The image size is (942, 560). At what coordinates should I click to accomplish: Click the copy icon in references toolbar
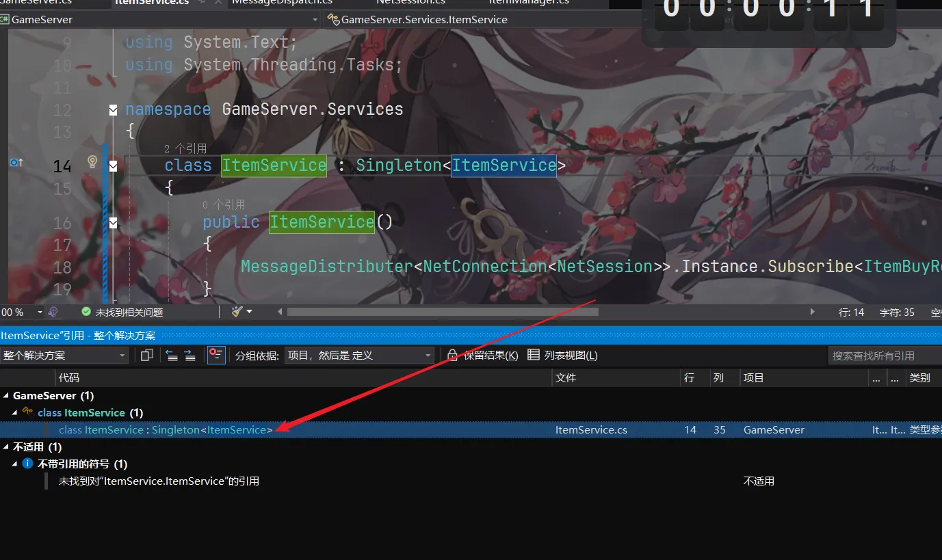146,355
